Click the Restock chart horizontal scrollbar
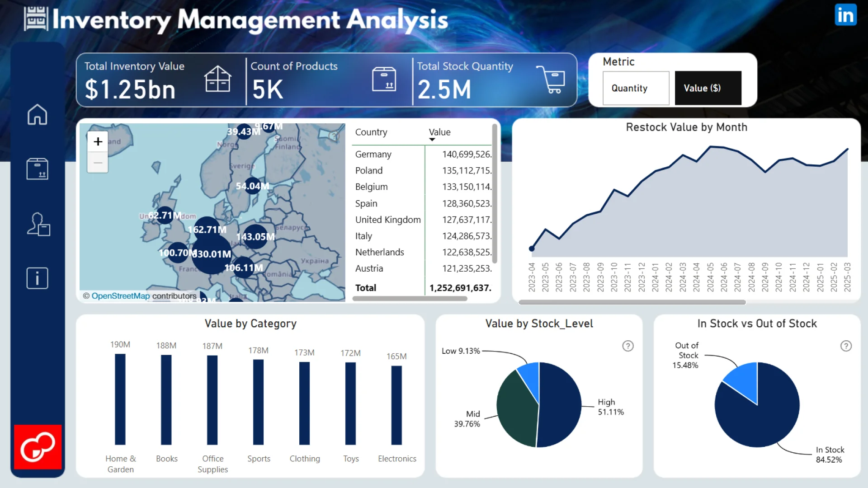Image resolution: width=868 pixels, height=488 pixels. [632, 302]
